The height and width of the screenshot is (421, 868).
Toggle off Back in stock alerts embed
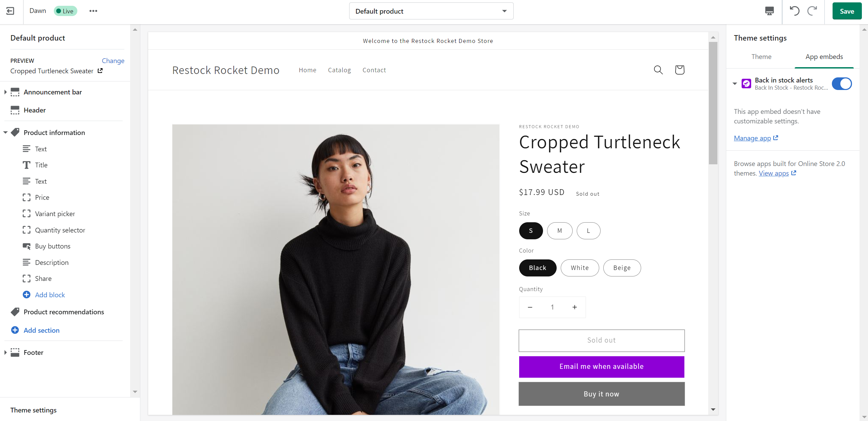click(842, 84)
